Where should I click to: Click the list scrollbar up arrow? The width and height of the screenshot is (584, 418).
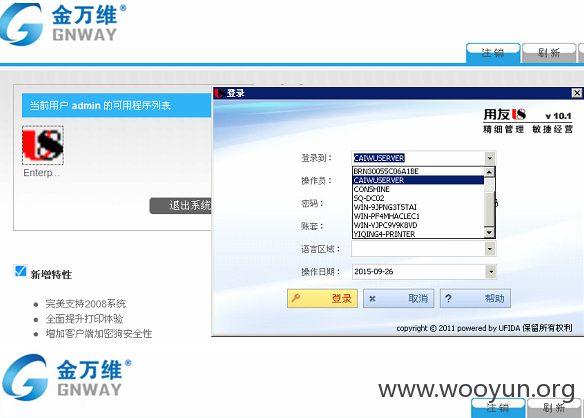point(489,172)
